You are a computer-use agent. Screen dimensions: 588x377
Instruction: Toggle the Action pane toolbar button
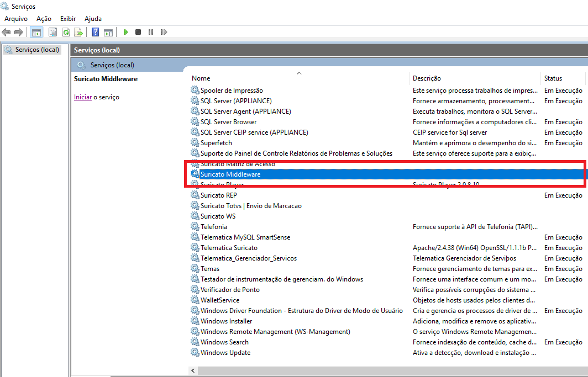pyautogui.click(x=108, y=32)
